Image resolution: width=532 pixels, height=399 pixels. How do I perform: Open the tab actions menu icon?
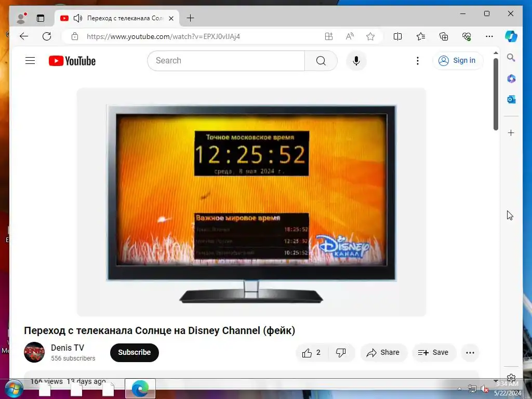click(x=41, y=18)
